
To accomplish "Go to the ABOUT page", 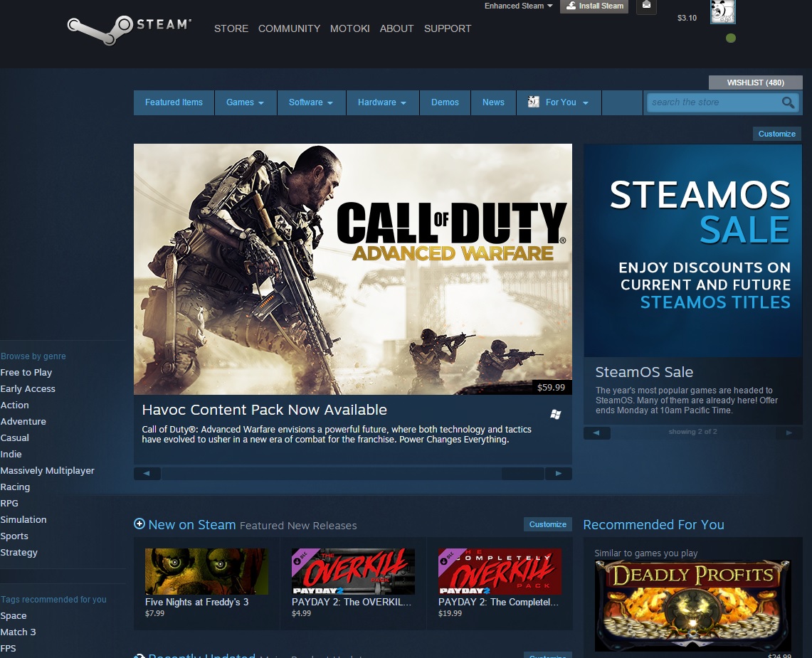I will pos(396,28).
